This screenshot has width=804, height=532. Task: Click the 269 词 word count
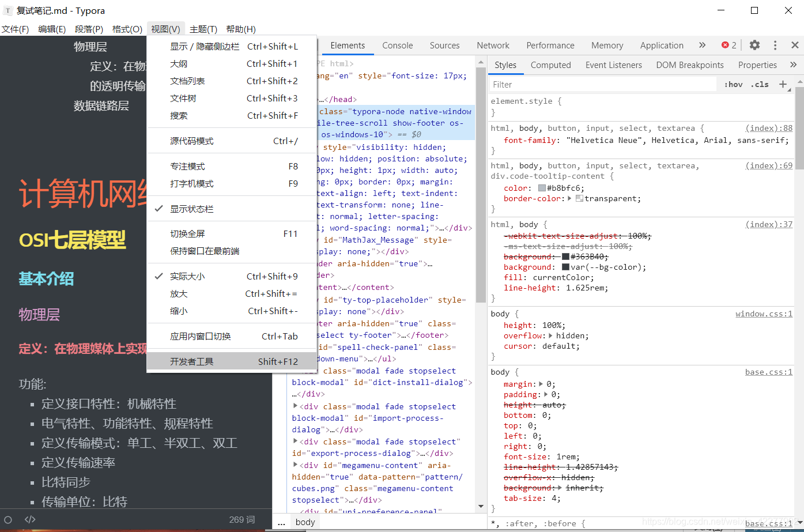point(242,519)
